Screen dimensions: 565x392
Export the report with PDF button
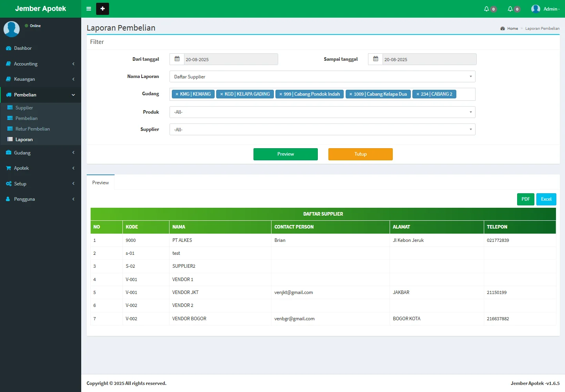525,199
